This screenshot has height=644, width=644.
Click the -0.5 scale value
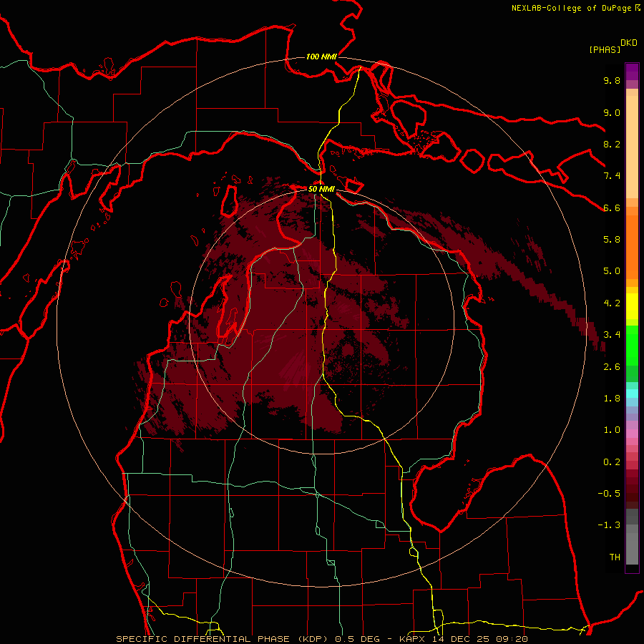coord(609,494)
